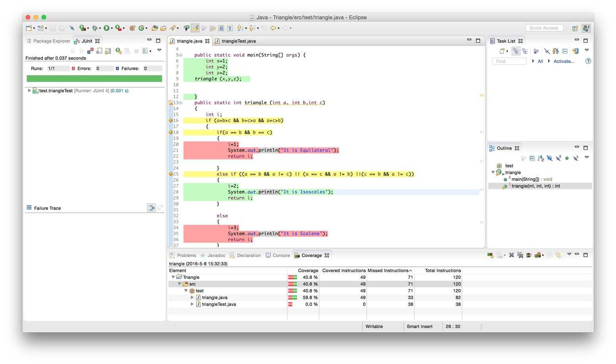Click the New wizard icon in main toolbar
The height and width of the screenshot is (364, 616).
pyautogui.click(x=29, y=28)
